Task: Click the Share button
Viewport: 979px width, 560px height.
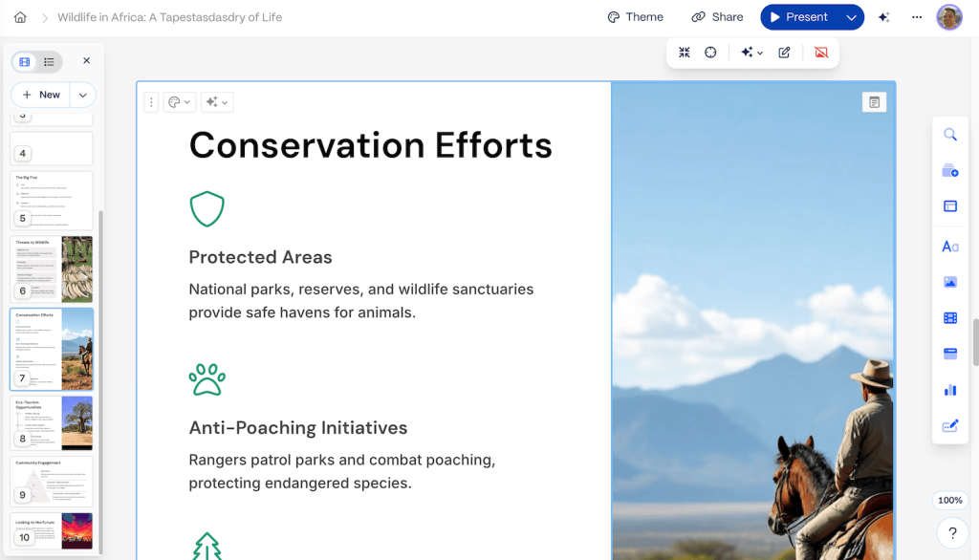Action: coord(717,17)
